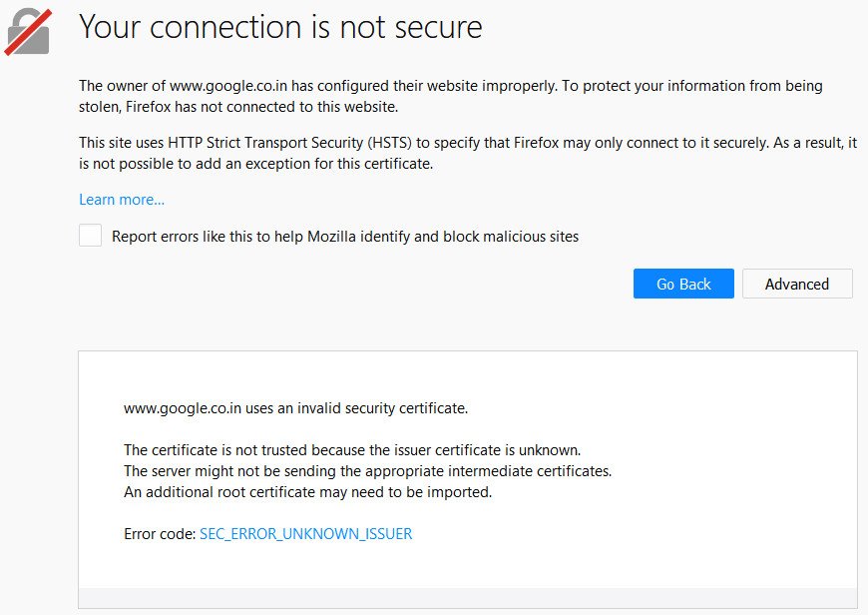Open the SEC_ERROR_UNKNOWN_ISSUER error code link

(x=305, y=534)
